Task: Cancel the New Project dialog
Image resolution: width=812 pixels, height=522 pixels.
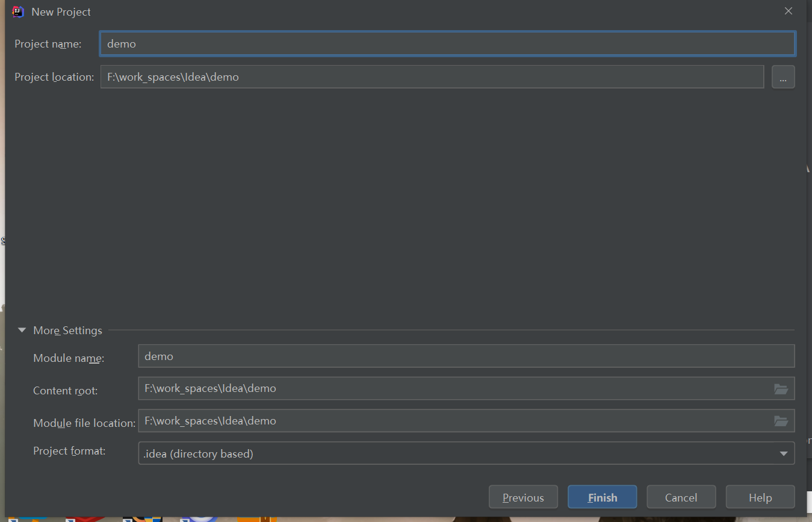Action: click(x=681, y=497)
